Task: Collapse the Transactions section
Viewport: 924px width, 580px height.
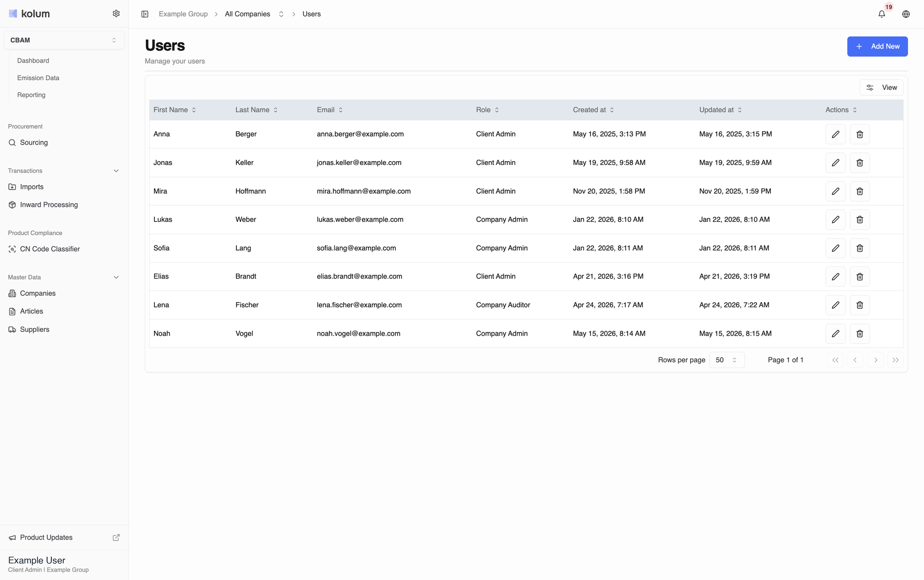Action: point(116,171)
